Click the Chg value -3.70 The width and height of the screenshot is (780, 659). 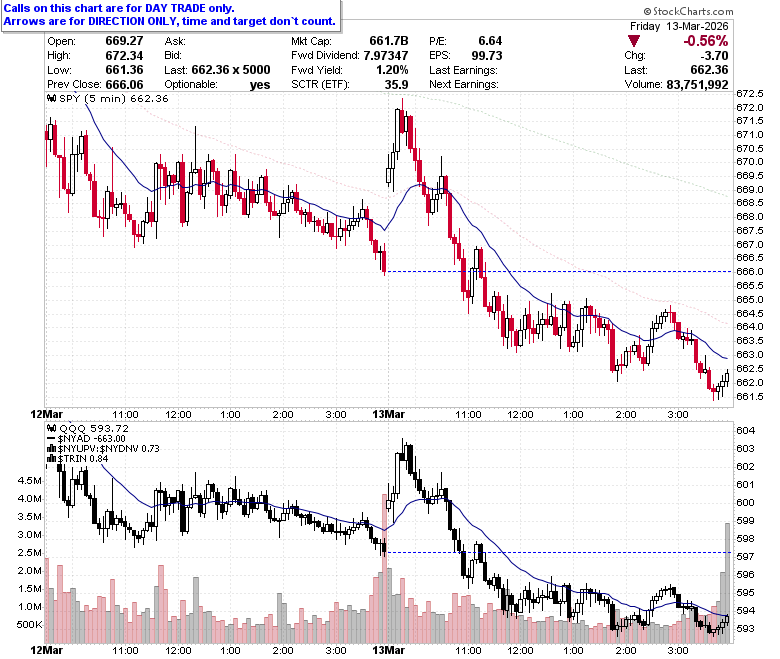[714, 56]
